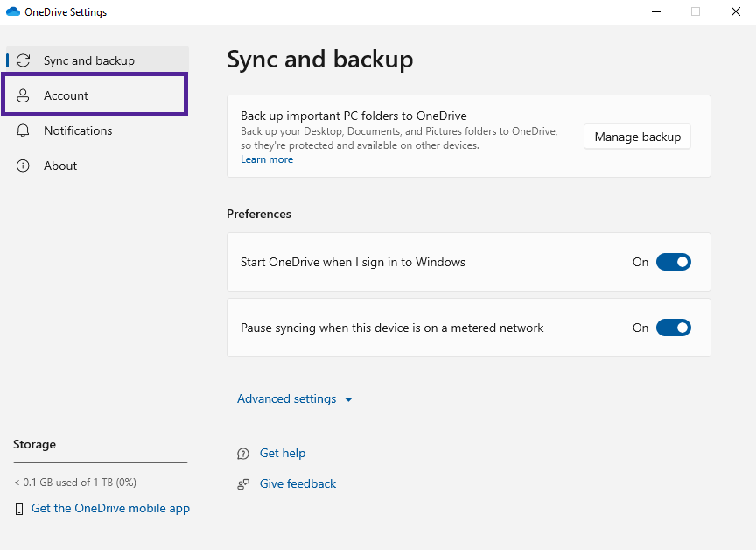This screenshot has width=756, height=550.
Task: Turn off Start OneDrive at sign-in toggle
Action: pyautogui.click(x=674, y=262)
